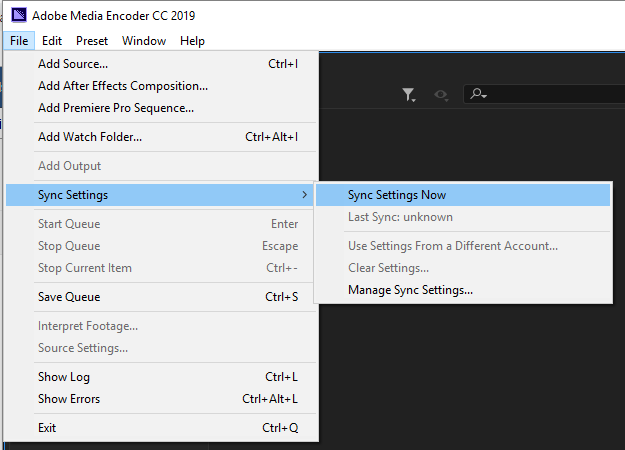Click the magnifier search icon dropdown
This screenshot has width=625, height=450.
coord(478,94)
